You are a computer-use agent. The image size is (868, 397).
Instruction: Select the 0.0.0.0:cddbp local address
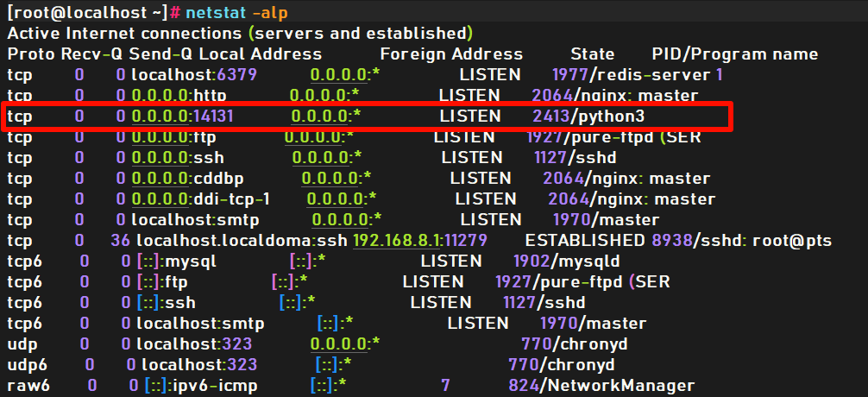point(187,179)
